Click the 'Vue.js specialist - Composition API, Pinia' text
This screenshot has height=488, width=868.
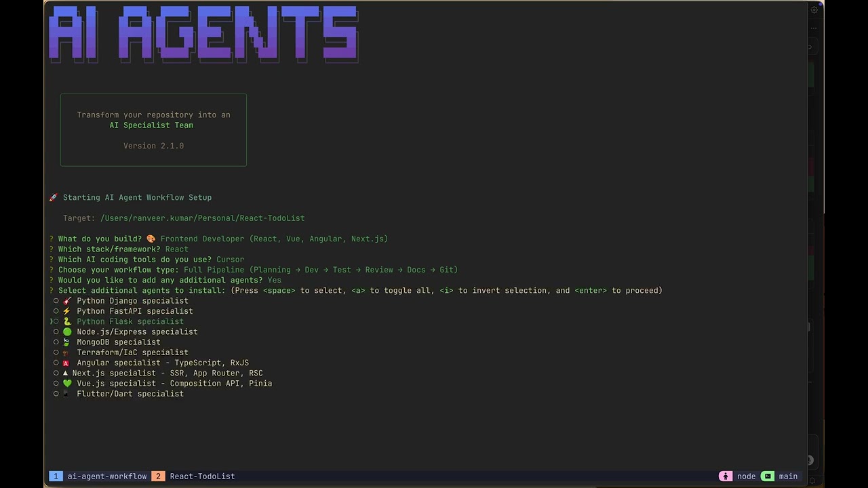[174, 384]
